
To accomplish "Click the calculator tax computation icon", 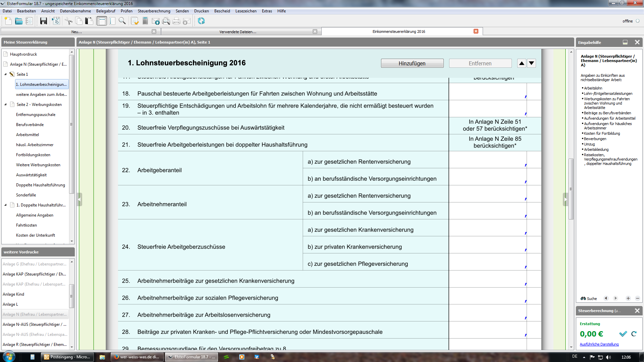I will tap(145, 21).
